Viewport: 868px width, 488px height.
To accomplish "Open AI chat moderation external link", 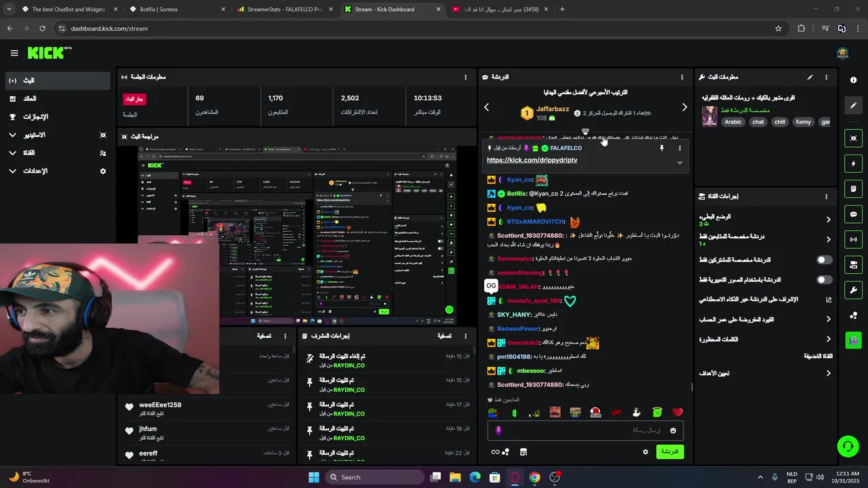I will coord(828,300).
